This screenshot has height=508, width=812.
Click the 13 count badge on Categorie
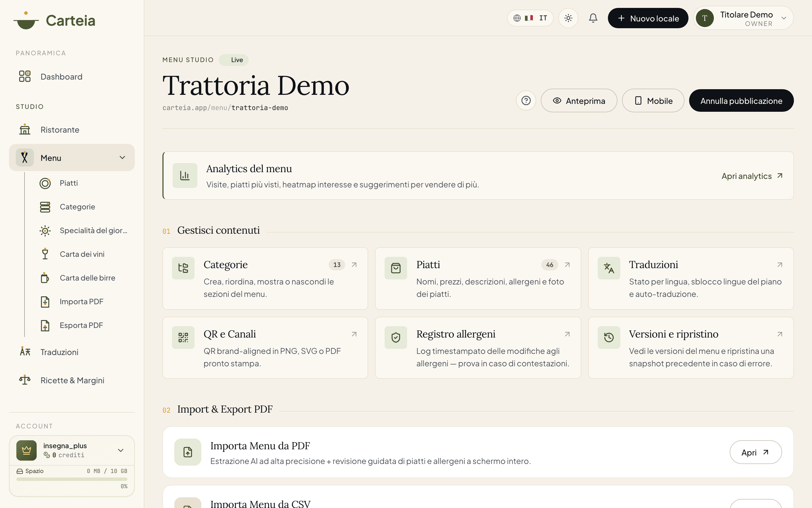pos(337,265)
